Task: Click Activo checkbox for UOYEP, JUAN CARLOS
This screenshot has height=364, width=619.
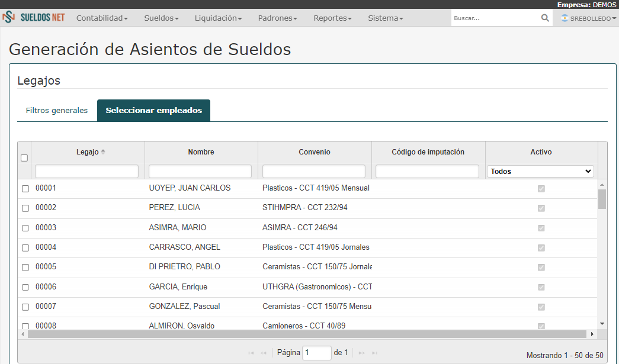Action: point(541,188)
